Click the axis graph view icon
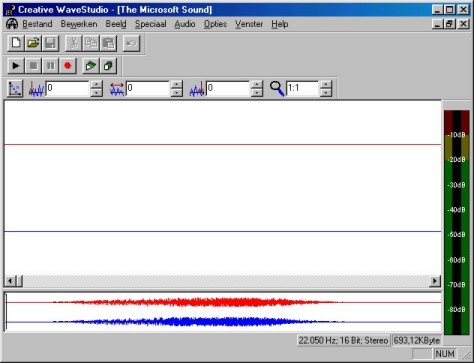This screenshot has width=474, height=363. [x=15, y=89]
